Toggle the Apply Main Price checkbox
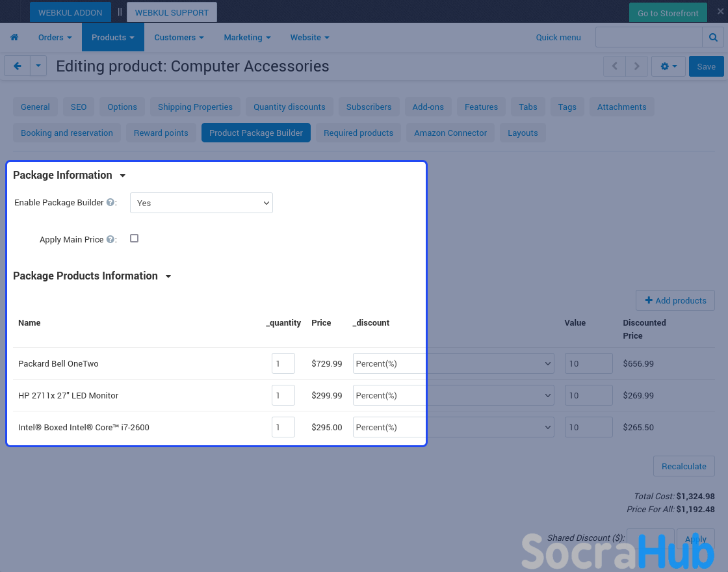728x572 pixels. coord(134,239)
